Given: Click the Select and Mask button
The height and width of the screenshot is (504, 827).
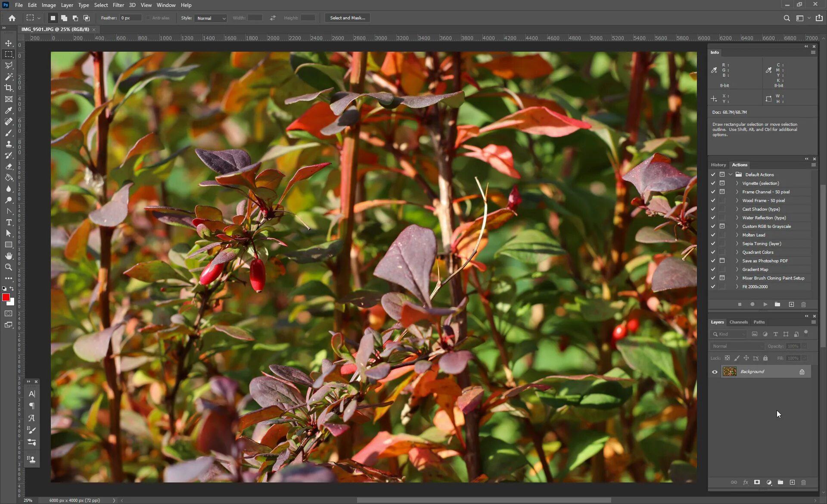Looking at the screenshot, I should 347,18.
